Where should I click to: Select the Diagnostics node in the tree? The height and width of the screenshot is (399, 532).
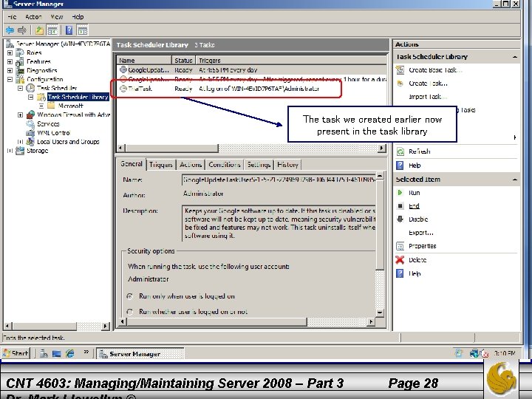(41, 71)
